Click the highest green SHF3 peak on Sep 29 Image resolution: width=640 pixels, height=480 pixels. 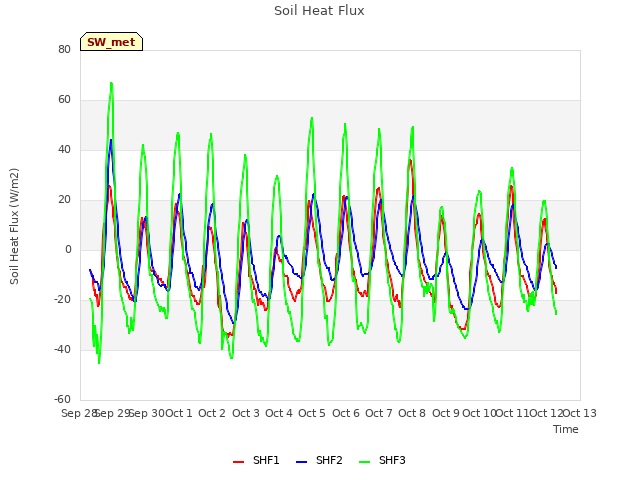tap(111, 83)
